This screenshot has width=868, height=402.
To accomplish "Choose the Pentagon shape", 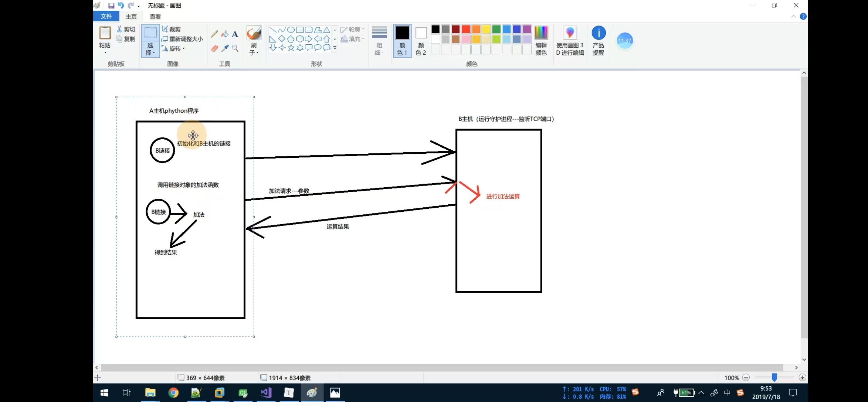I will point(291,39).
